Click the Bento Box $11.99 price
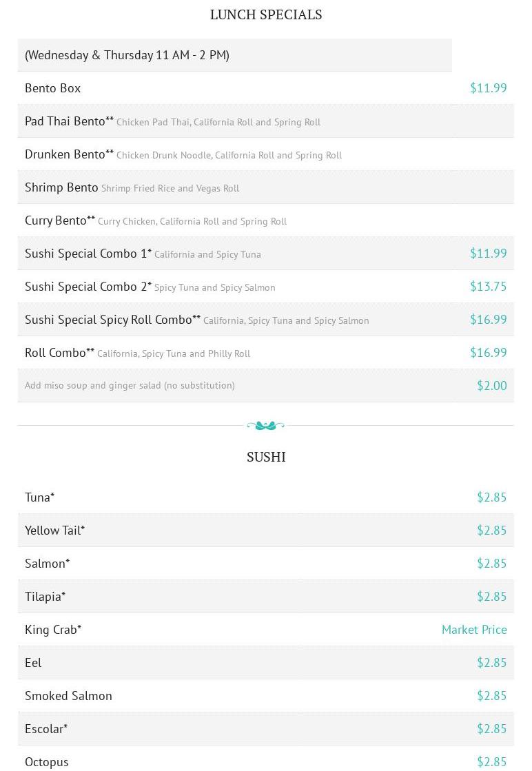Screen dimensions: 532x771 (x=488, y=88)
